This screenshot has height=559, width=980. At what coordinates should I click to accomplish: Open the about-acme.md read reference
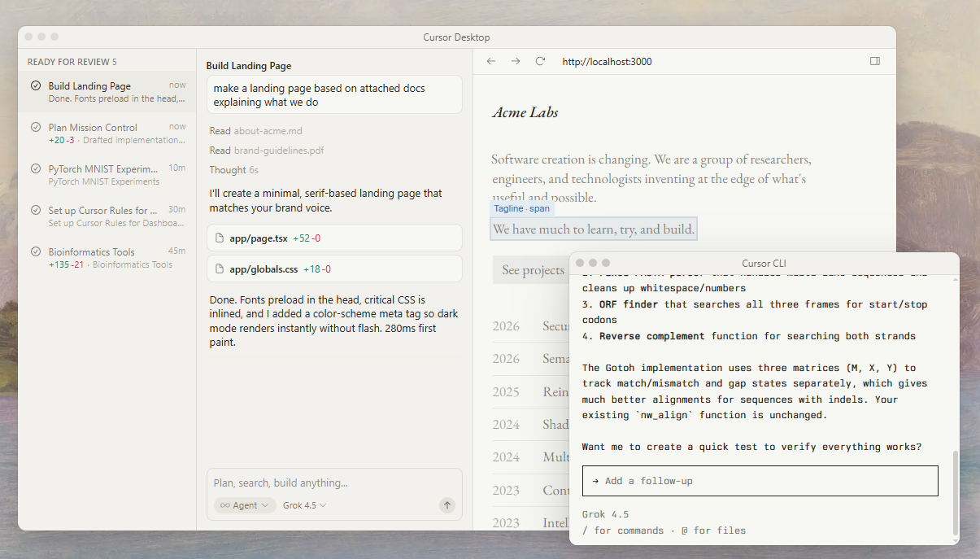click(x=256, y=131)
